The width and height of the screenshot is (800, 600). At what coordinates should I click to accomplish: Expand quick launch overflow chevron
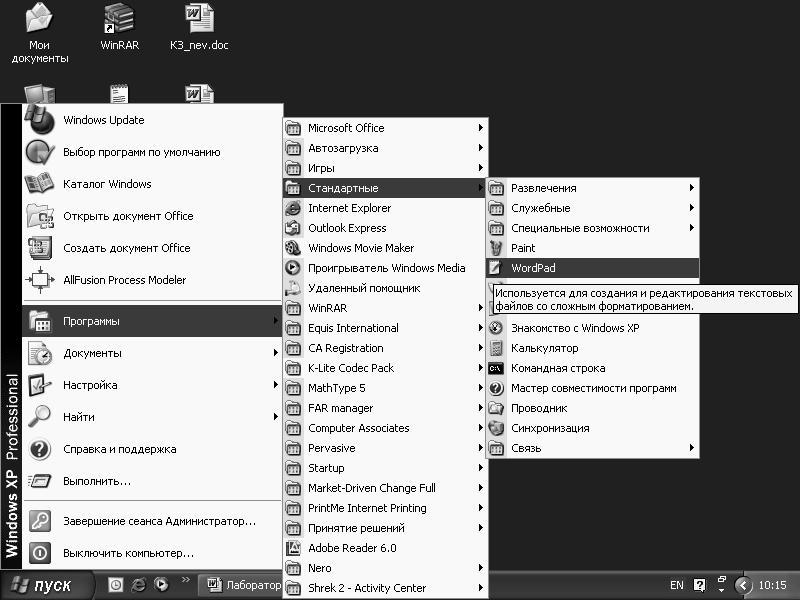click(x=185, y=580)
